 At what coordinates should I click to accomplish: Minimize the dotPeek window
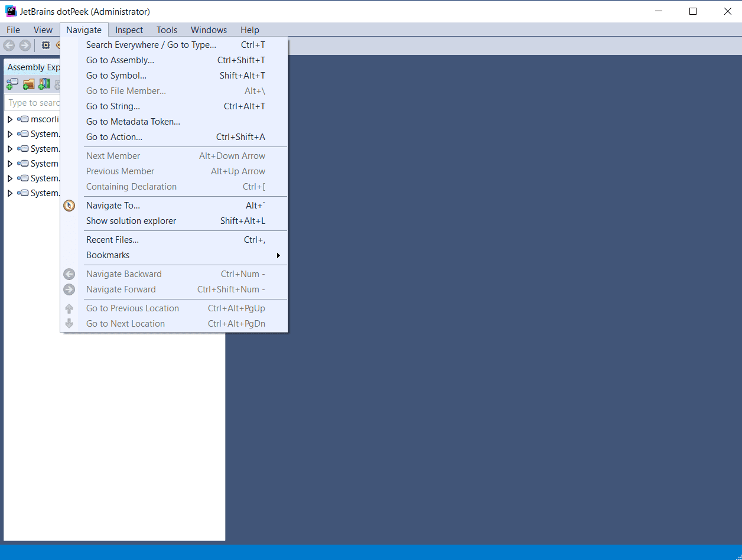pyautogui.click(x=659, y=11)
